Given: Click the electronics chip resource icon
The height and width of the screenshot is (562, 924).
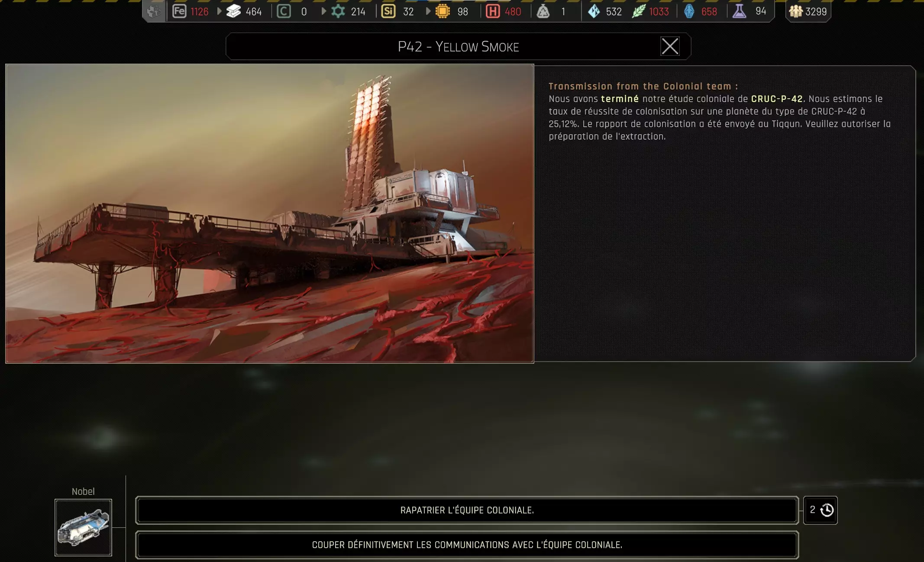Looking at the screenshot, I should pyautogui.click(x=443, y=11).
